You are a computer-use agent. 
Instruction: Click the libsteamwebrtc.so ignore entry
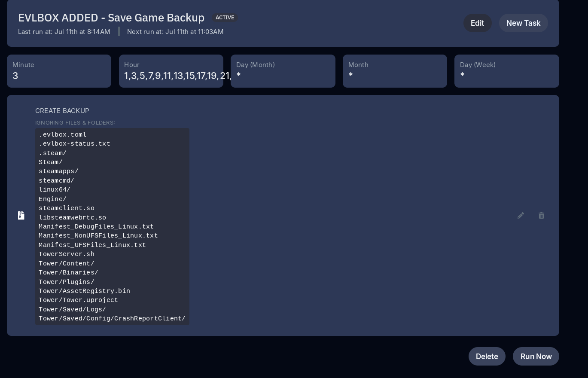click(x=73, y=218)
